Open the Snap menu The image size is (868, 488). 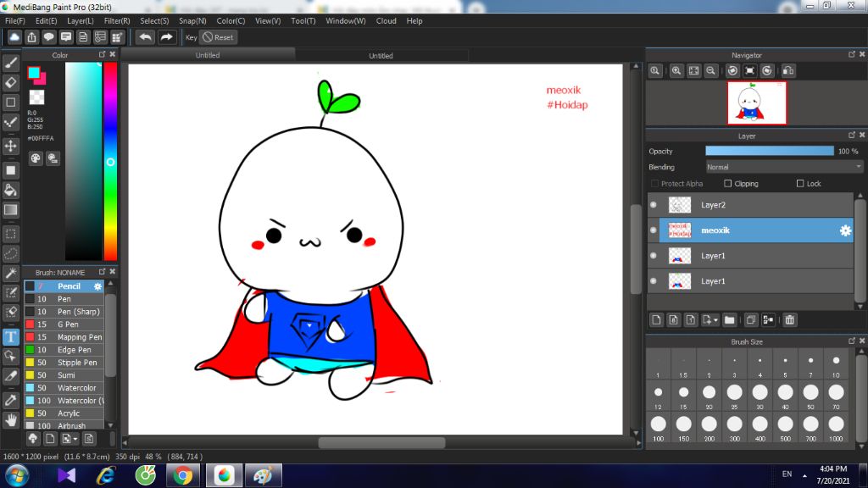pyautogui.click(x=192, y=21)
